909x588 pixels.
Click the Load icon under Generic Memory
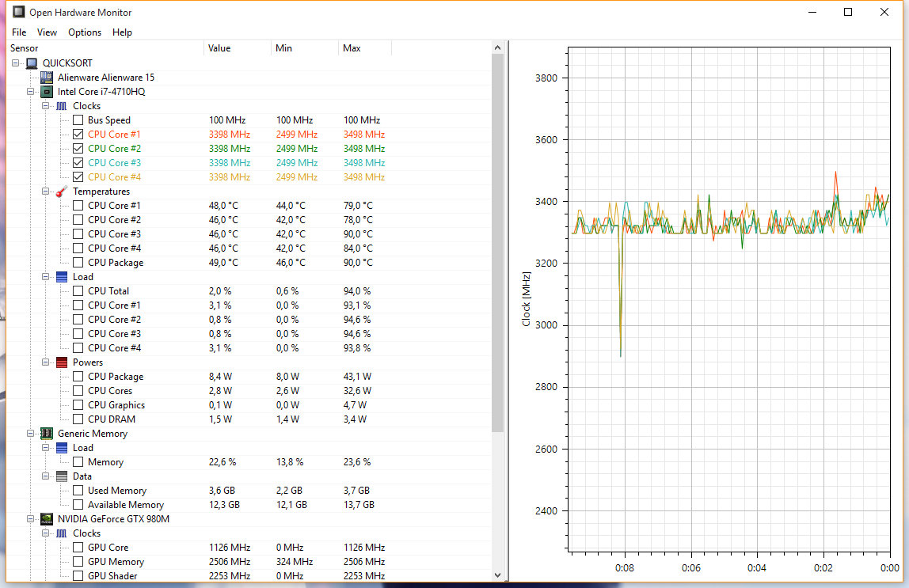(62, 448)
